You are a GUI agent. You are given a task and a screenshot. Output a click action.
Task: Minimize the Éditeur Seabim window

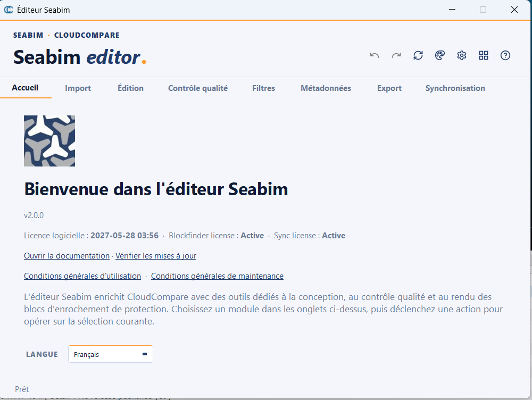[452, 10]
